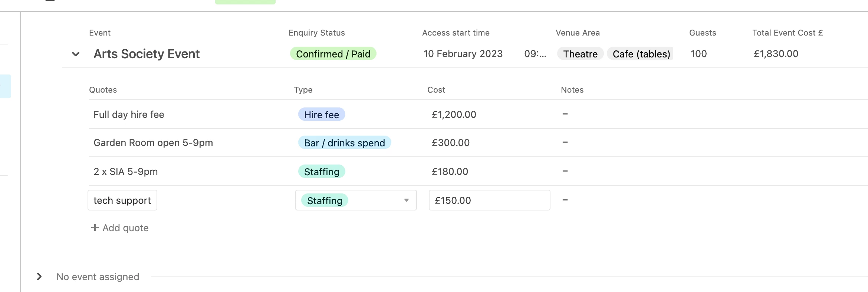
Task: Click the plus icon beside Add quote
Action: 95,228
